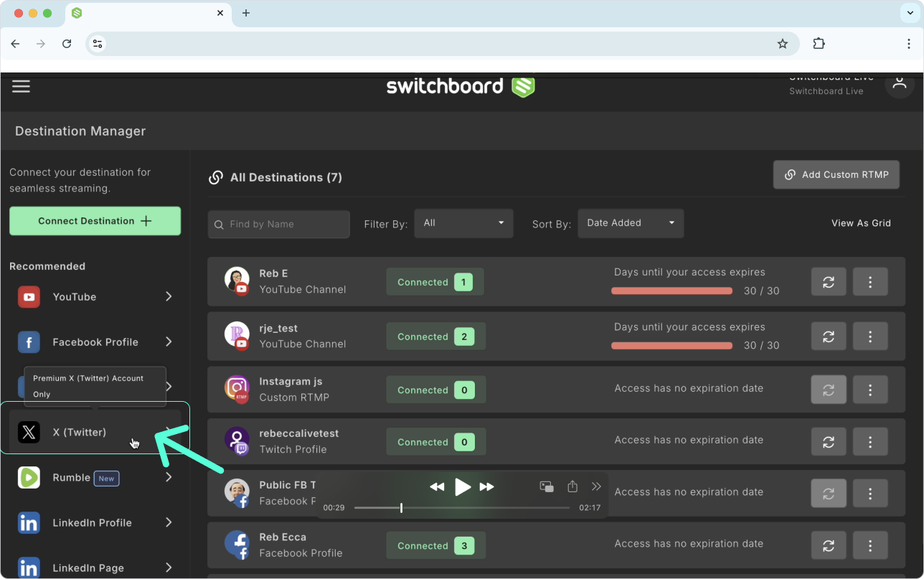This screenshot has height=579, width=924.
Task: Open more options for rje_test
Action: 870,336
